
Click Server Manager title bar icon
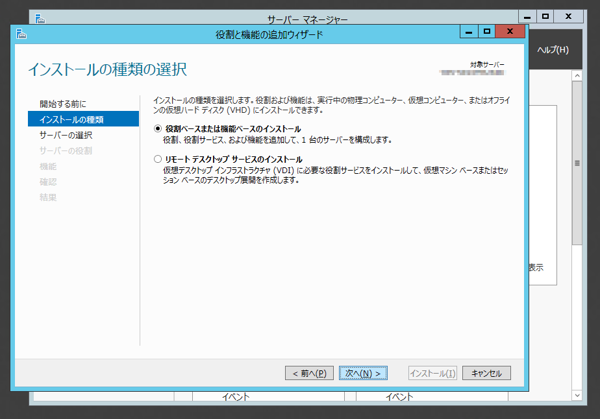tap(40, 18)
